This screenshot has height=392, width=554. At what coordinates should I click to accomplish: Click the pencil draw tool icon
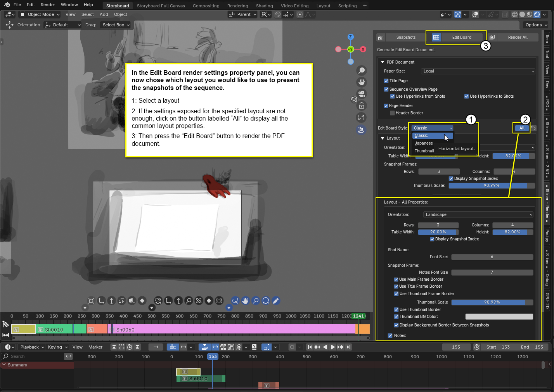click(276, 301)
